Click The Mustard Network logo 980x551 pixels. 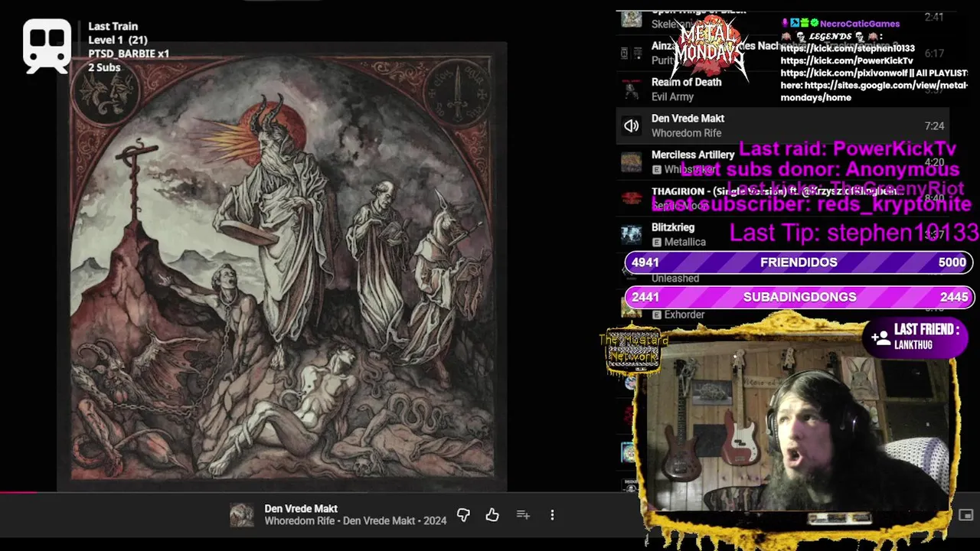634,350
